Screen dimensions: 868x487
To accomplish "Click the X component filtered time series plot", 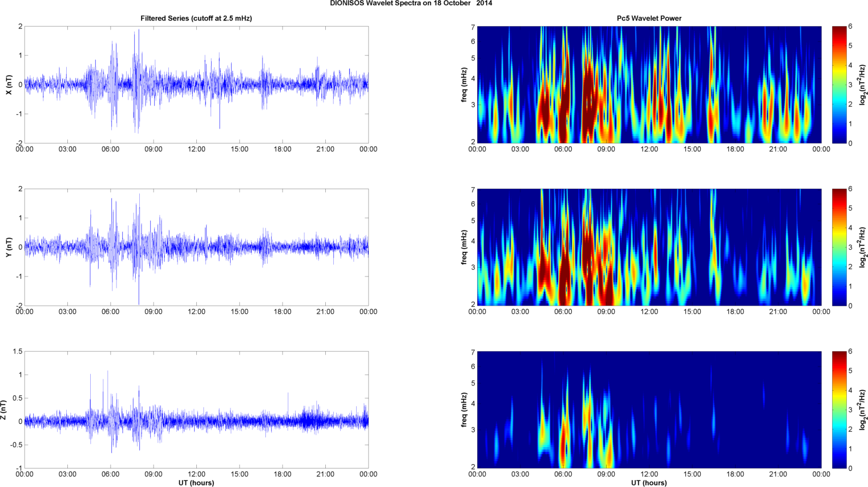I will (x=196, y=84).
